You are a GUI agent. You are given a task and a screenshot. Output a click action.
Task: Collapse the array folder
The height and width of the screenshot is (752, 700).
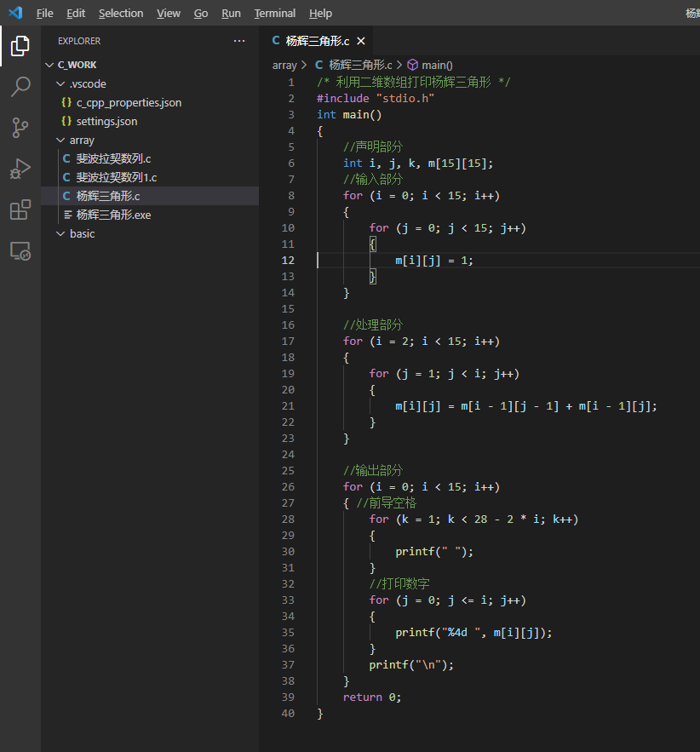coord(60,140)
